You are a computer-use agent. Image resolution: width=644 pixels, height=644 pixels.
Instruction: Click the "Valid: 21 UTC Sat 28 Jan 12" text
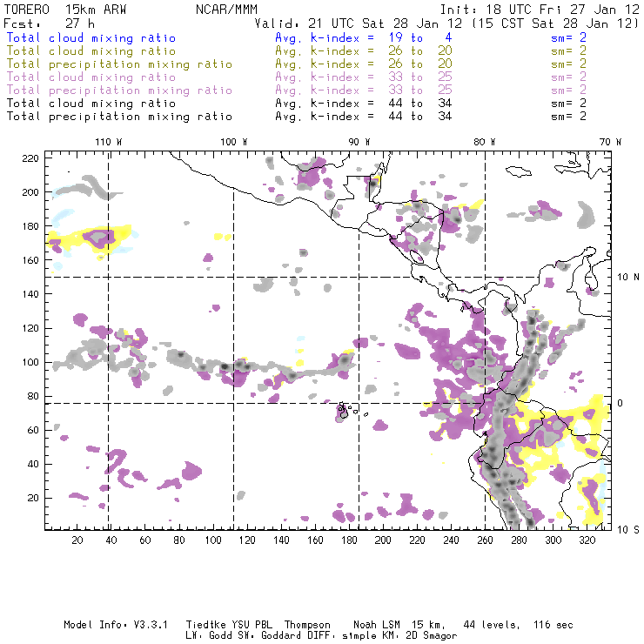pyautogui.click(x=359, y=23)
